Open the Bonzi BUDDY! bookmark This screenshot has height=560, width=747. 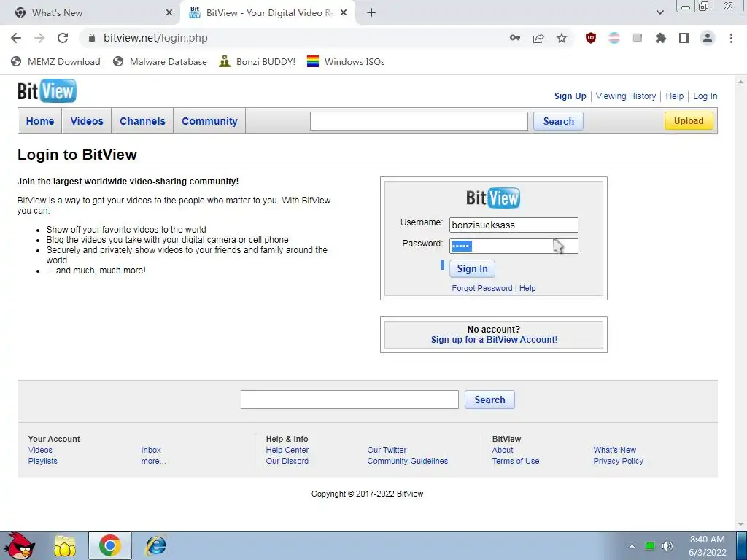[x=258, y=61]
